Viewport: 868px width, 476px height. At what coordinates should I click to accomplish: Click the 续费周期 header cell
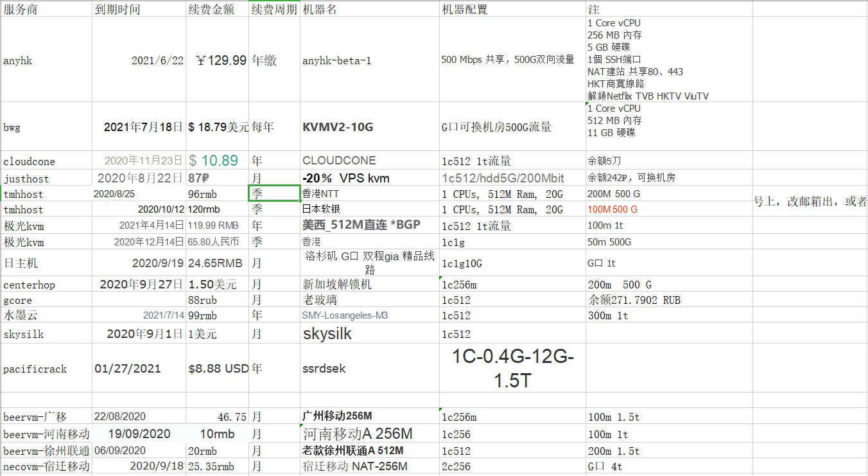(x=274, y=9)
